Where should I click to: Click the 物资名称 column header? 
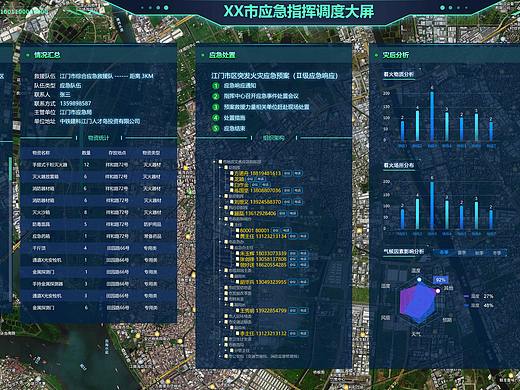pos(41,153)
